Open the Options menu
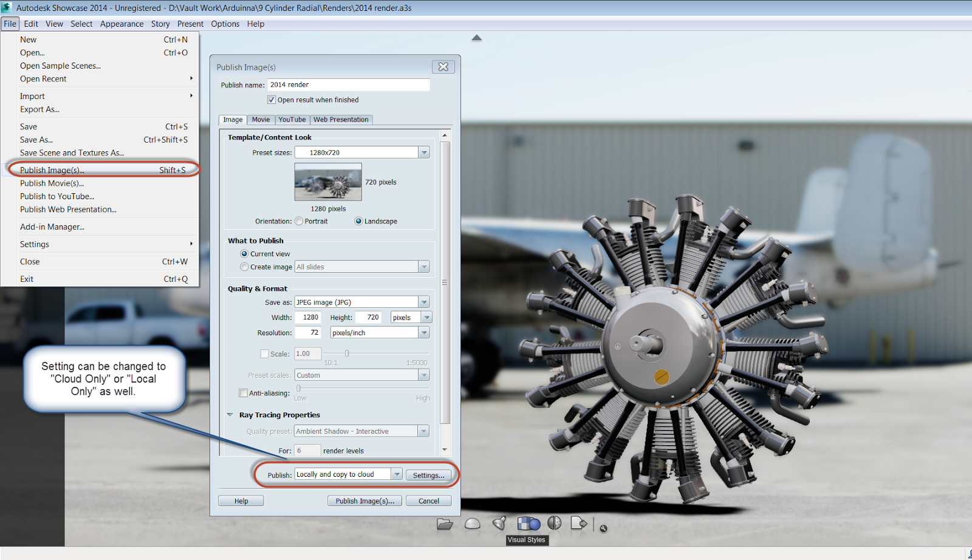The image size is (972, 560). (x=225, y=24)
